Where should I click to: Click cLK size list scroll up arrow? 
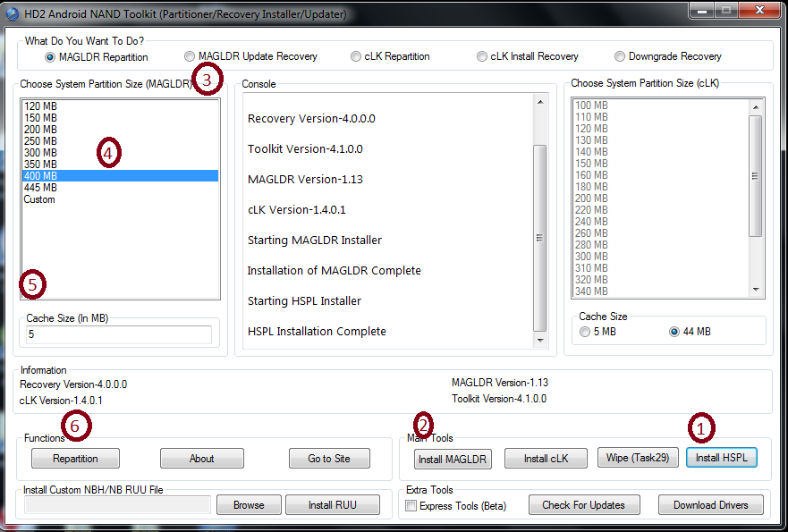tap(756, 106)
